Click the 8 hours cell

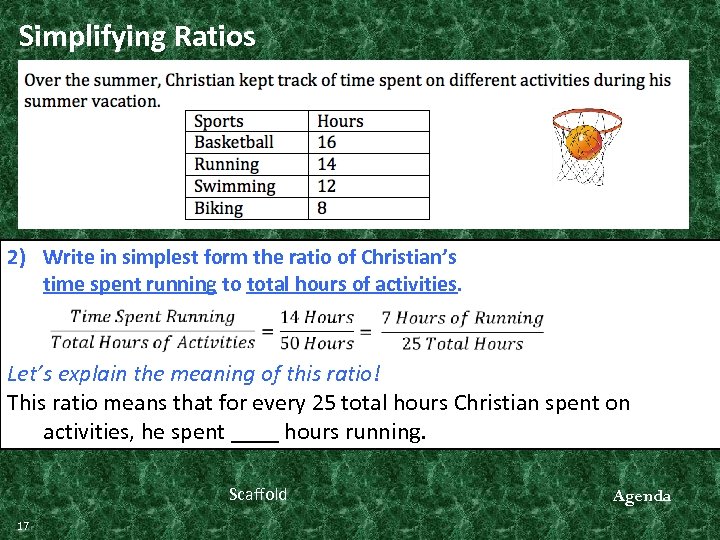coord(369,208)
